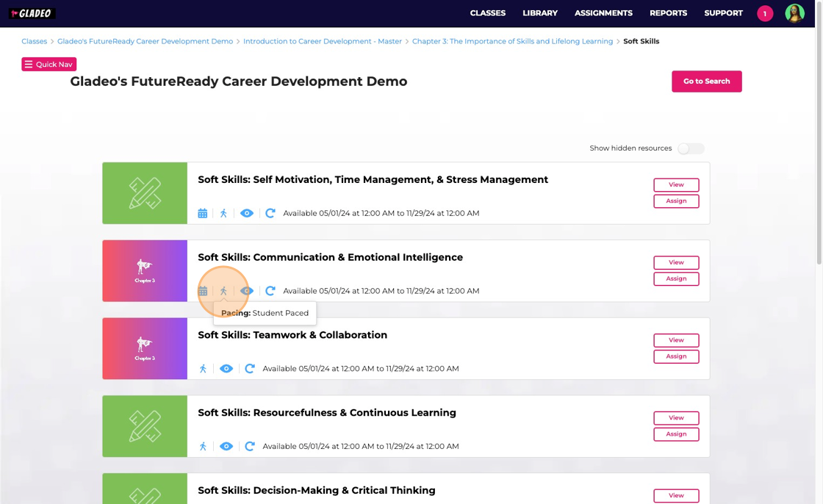This screenshot has width=823, height=504.
Task: View Resourcefulness & Continuous Learning resource
Action: (x=676, y=418)
